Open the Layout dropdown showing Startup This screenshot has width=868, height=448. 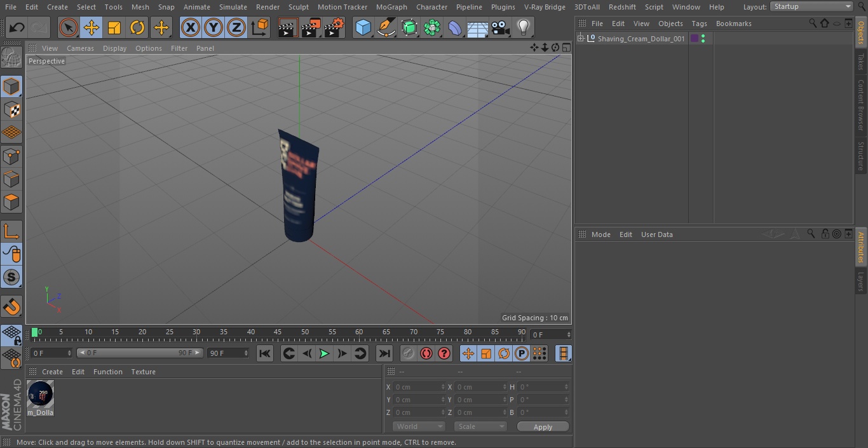point(812,6)
